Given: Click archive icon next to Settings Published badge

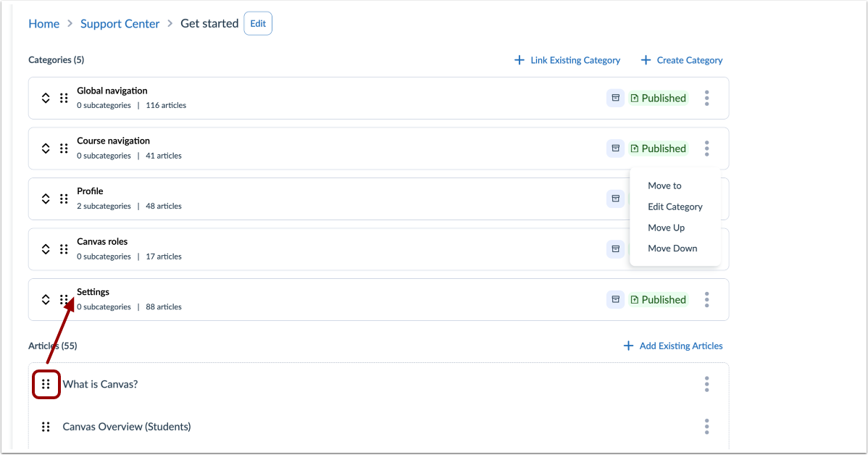Looking at the screenshot, I should click(615, 299).
